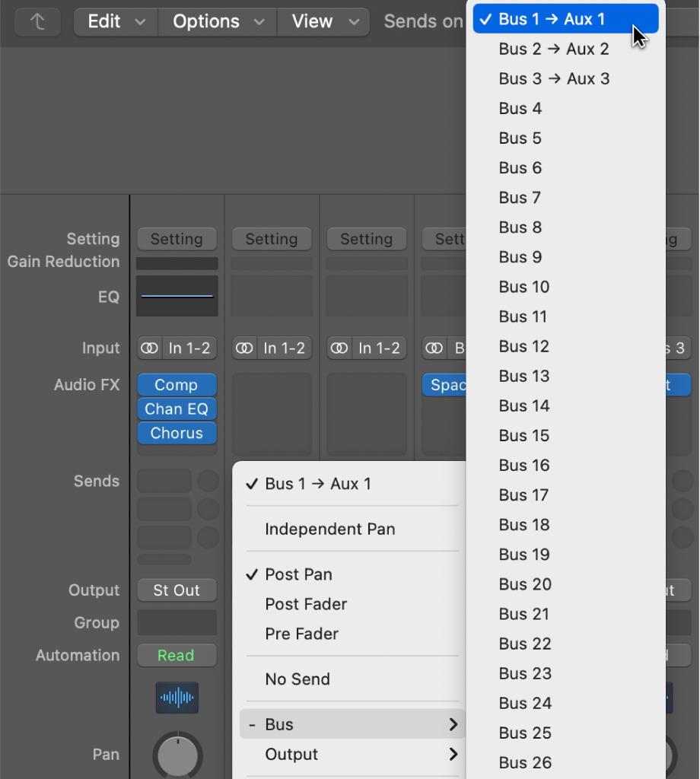The width and height of the screenshot is (700, 779).
Task: Select Bus 18 from the bus list
Action: click(566, 525)
